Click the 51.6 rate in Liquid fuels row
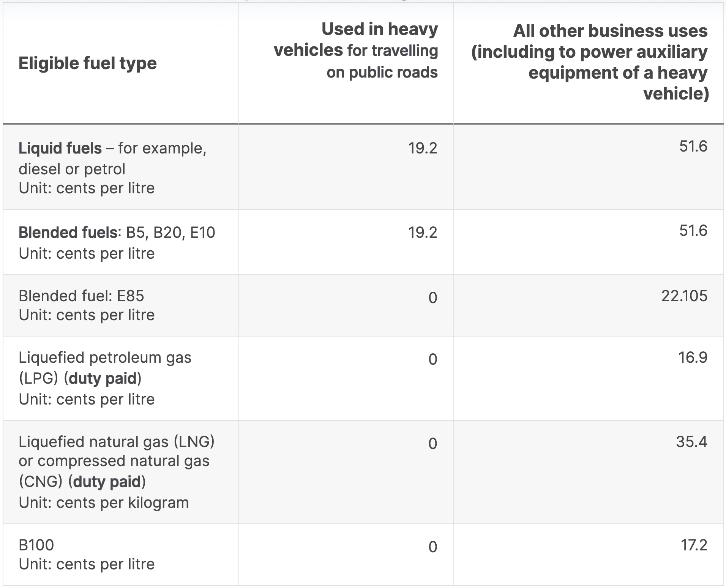Image resolution: width=726 pixels, height=588 pixels. point(693,146)
